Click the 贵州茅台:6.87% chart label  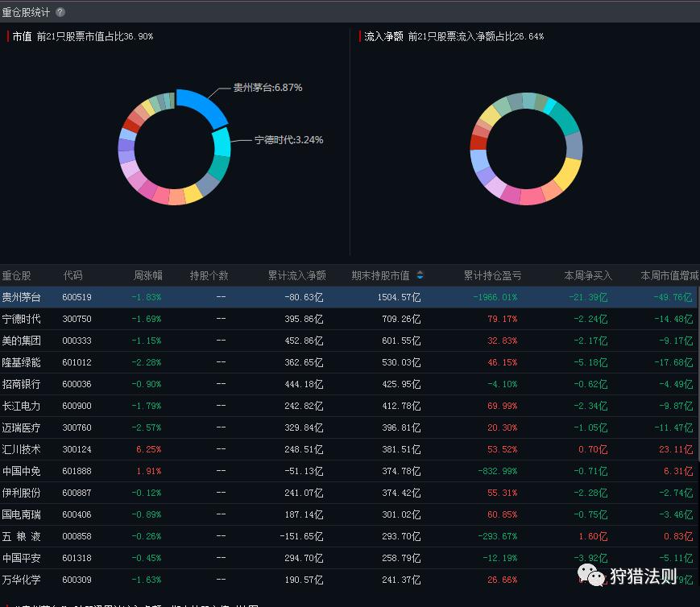267,87
